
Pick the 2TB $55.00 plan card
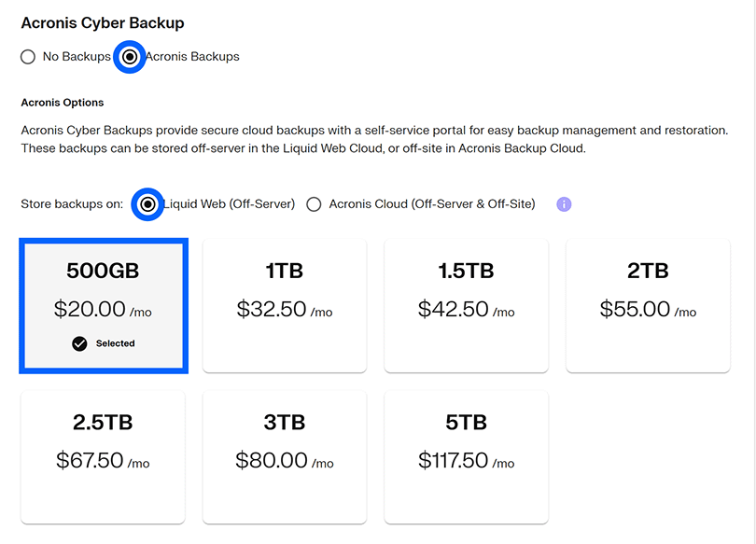[648, 306]
